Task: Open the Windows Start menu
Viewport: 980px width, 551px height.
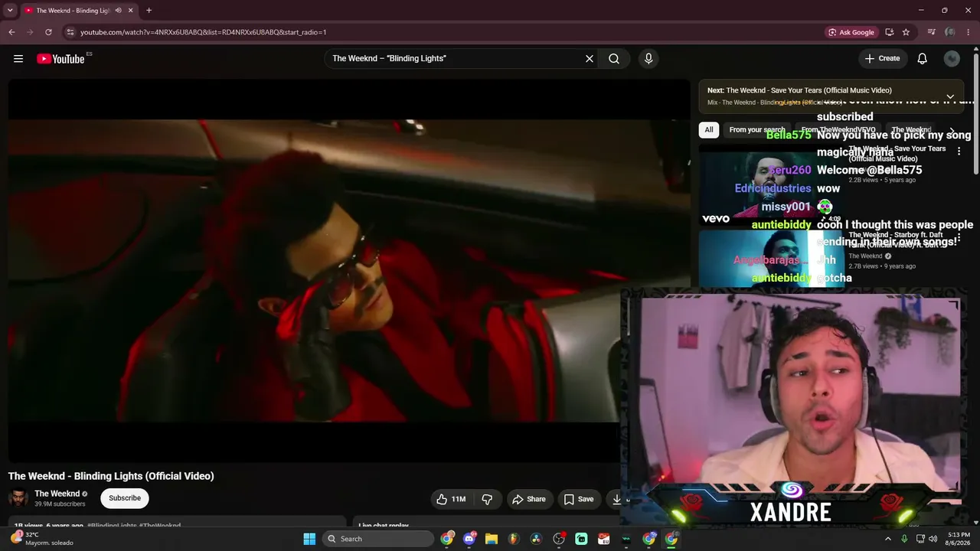Action: pyautogui.click(x=309, y=539)
